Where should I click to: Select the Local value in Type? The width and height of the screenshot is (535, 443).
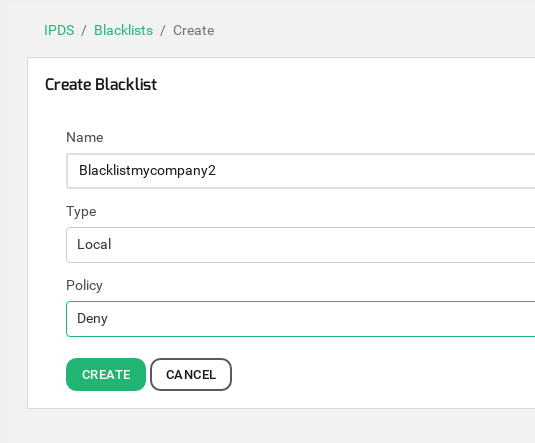tap(94, 244)
